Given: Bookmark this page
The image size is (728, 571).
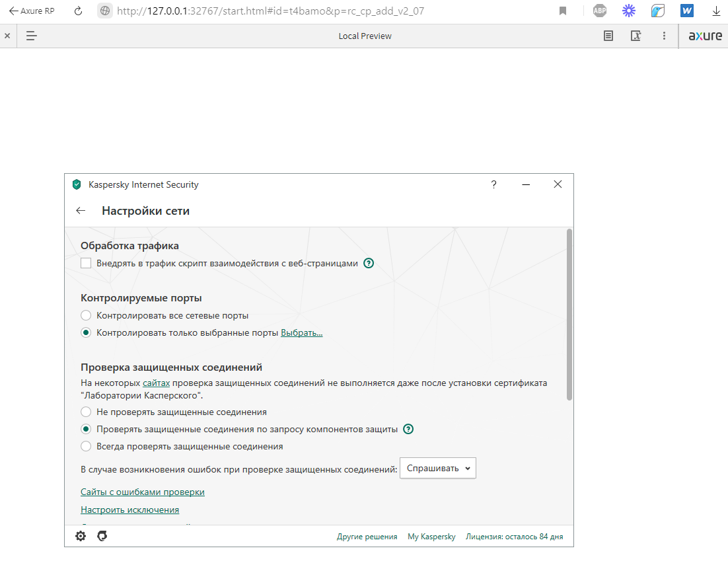Looking at the screenshot, I should point(563,11).
